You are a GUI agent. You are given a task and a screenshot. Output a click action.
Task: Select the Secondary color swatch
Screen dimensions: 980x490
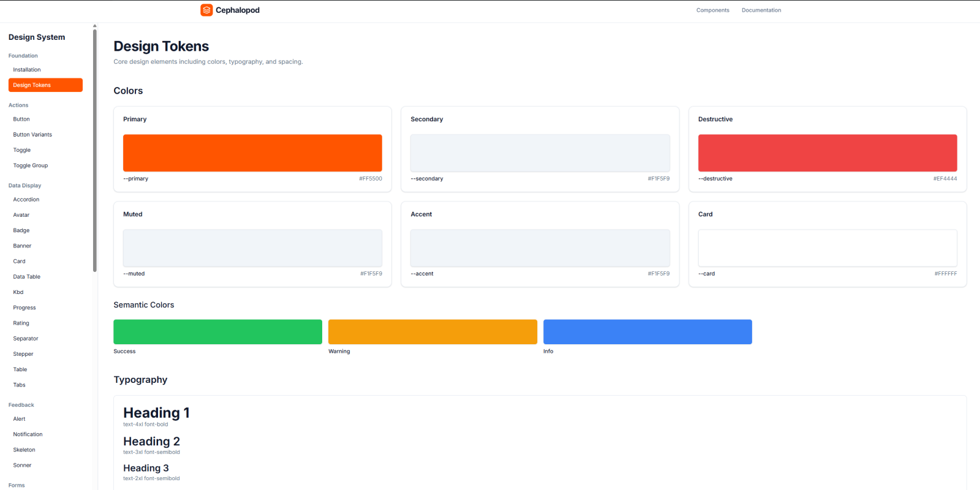point(540,153)
